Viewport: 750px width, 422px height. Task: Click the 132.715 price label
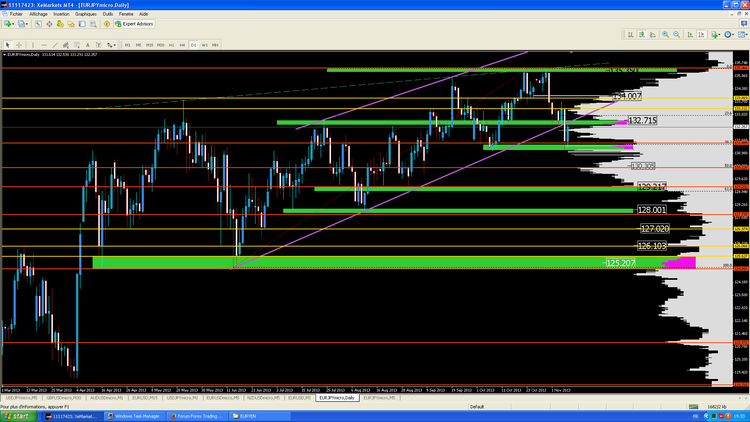tap(642, 120)
